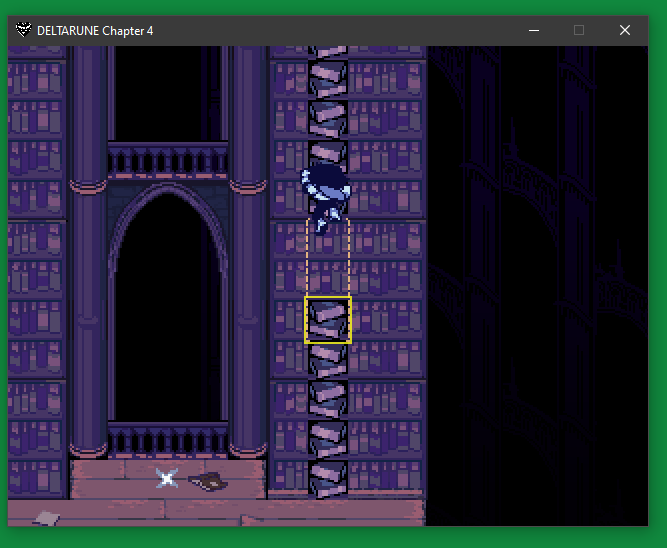Click the yellow-highlighted book ladder block

(x=328, y=320)
